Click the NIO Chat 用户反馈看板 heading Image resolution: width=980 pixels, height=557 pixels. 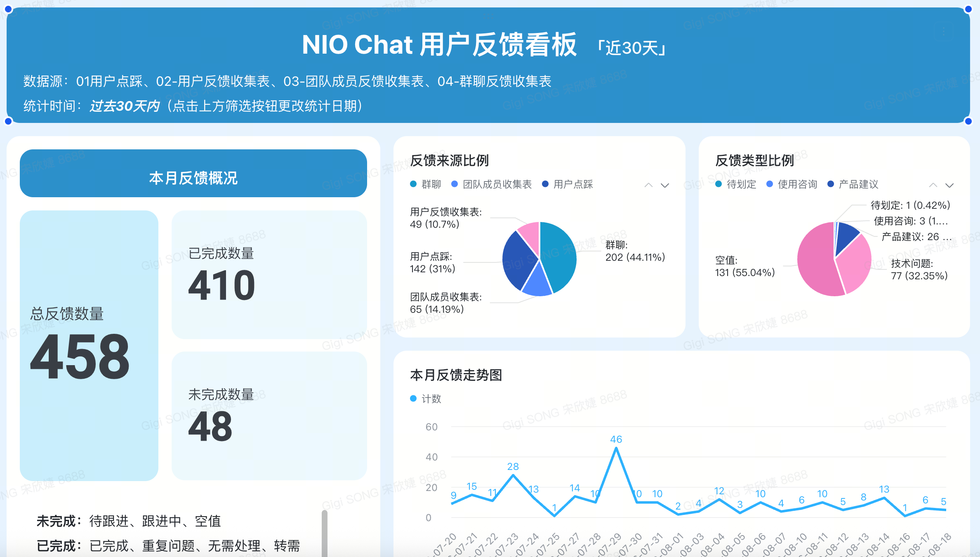pyautogui.click(x=440, y=45)
